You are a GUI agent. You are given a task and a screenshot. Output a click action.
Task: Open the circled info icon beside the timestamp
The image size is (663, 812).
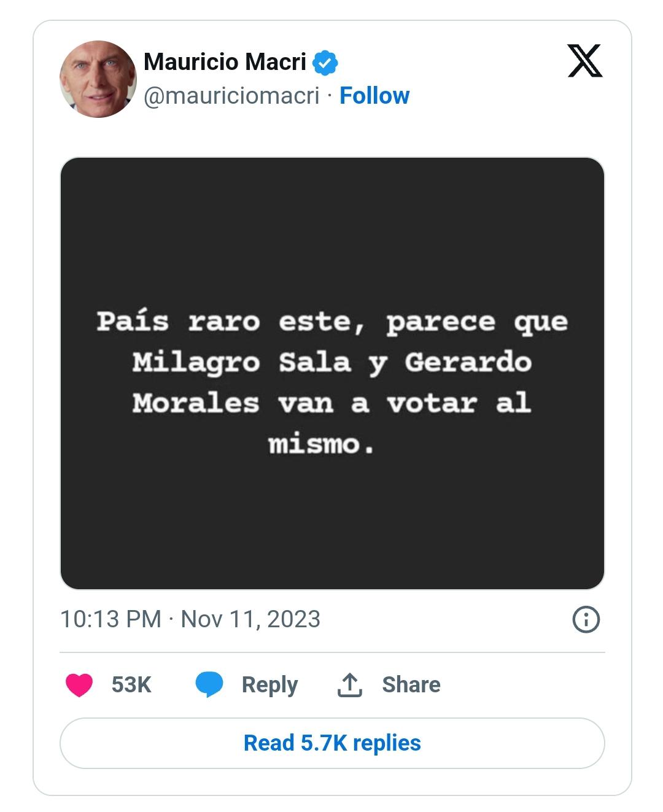[x=587, y=620]
